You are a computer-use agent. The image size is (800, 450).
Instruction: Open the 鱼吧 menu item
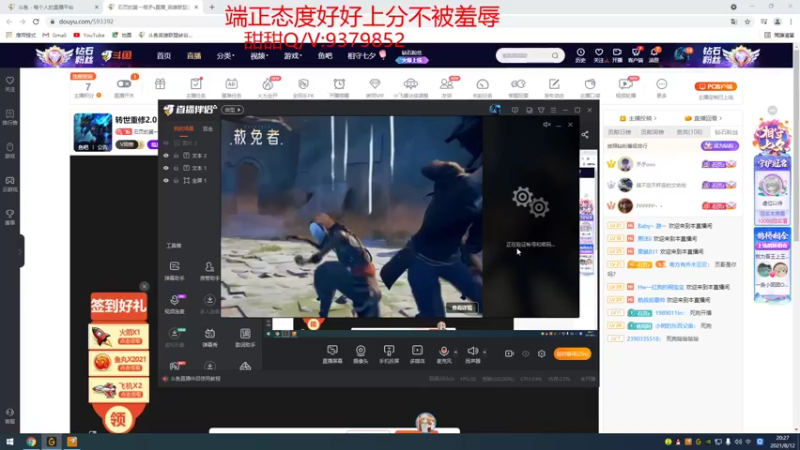pyautogui.click(x=325, y=56)
